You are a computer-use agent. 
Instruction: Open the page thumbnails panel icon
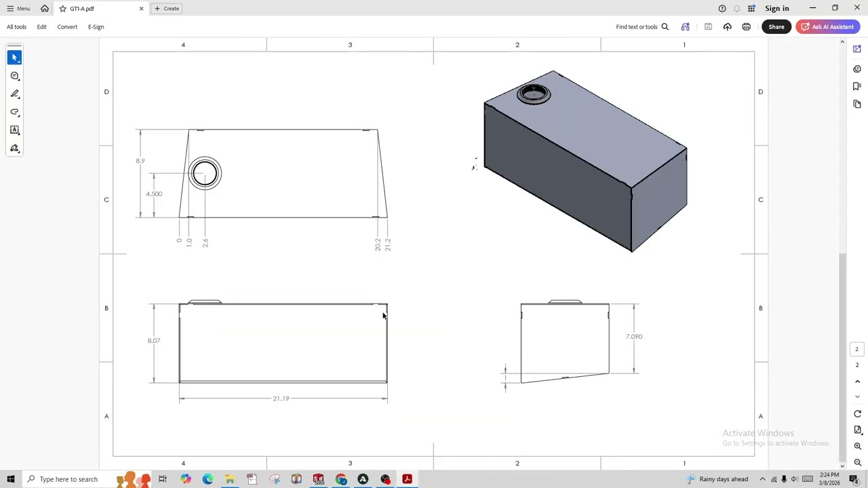coord(857,104)
